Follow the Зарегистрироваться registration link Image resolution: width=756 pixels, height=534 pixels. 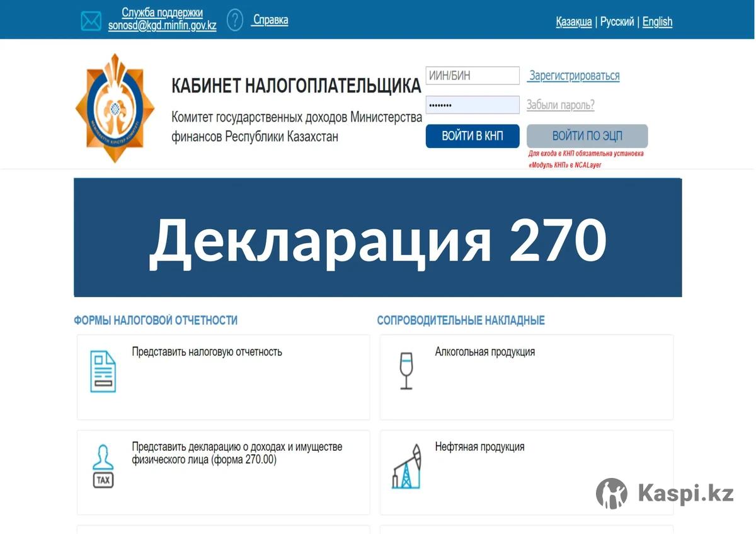(x=574, y=76)
